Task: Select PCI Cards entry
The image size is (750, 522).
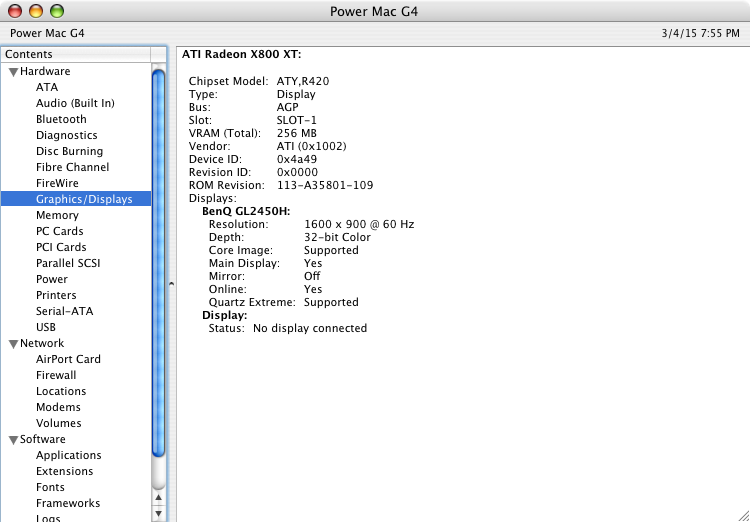Action: [61, 247]
